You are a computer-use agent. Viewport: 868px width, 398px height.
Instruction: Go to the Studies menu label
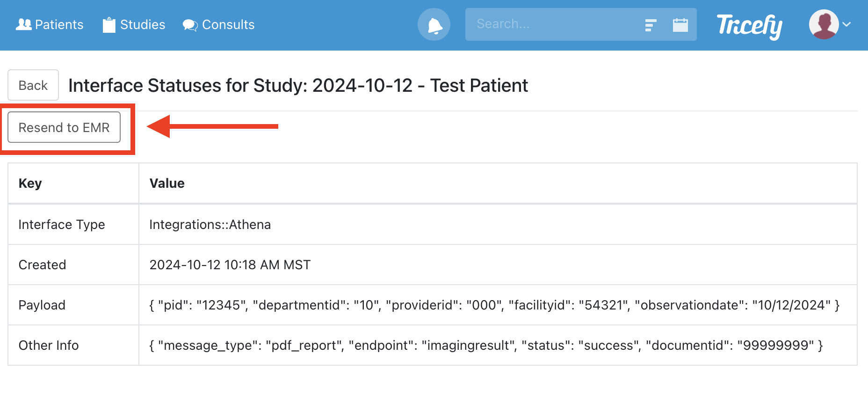coord(143,25)
